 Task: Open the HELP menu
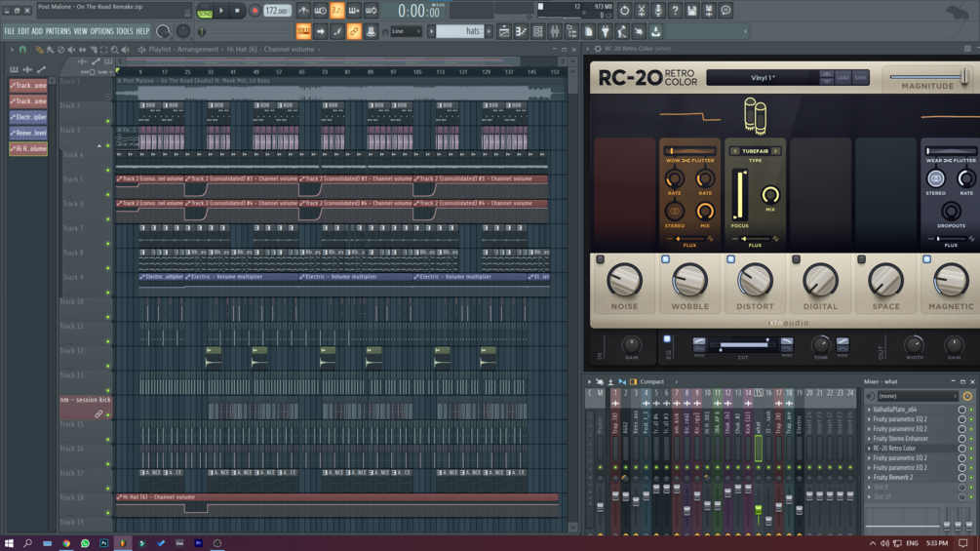tap(143, 31)
